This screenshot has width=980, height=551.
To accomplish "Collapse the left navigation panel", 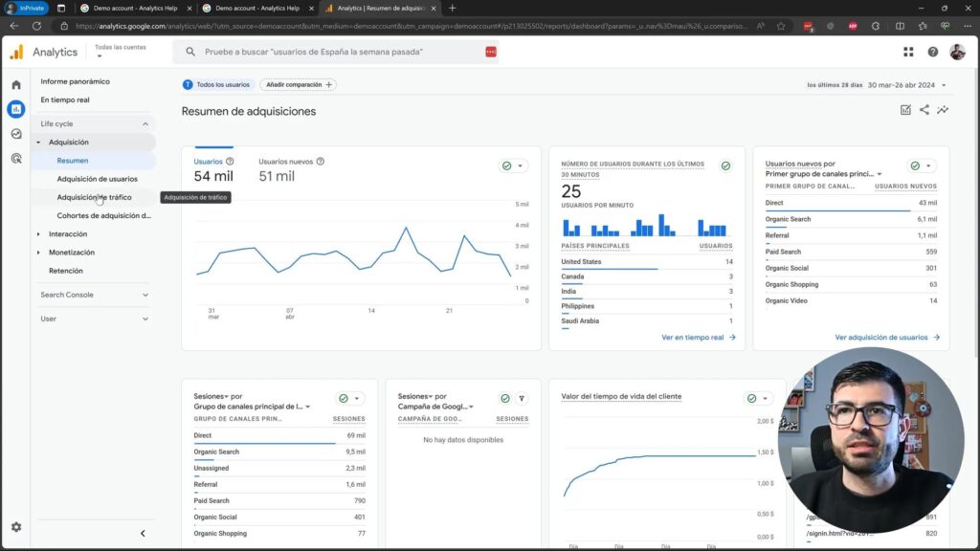I will pos(143,534).
